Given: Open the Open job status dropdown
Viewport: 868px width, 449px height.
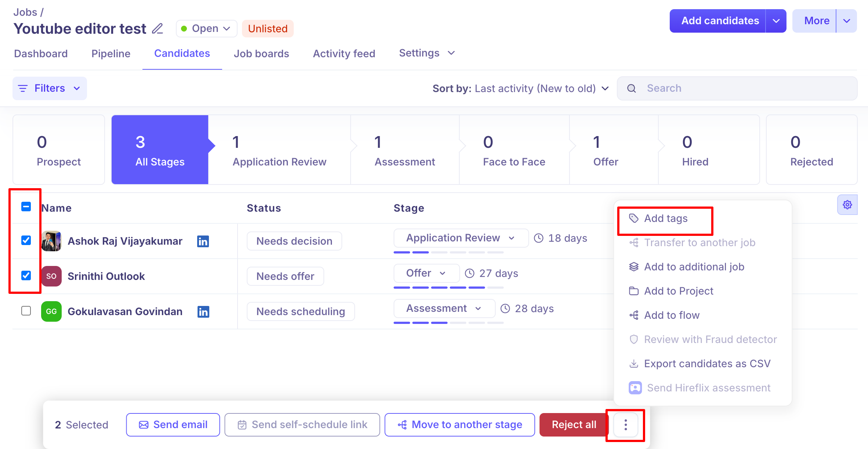Looking at the screenshot, I should pos(206,29).
